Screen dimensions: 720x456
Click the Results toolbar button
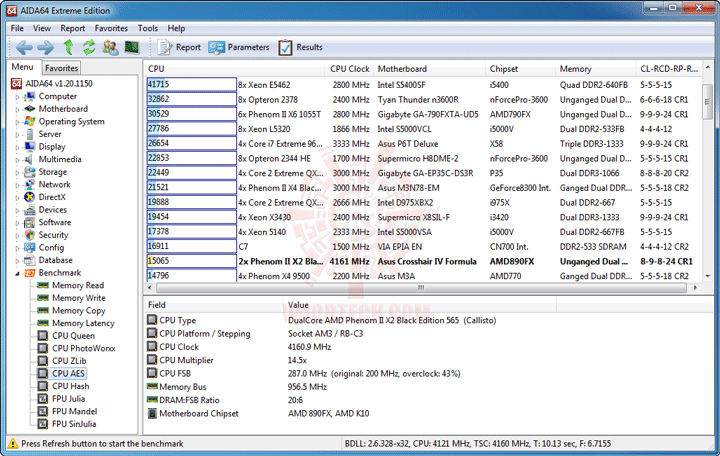pyautogui.click(x=300, y=47)
